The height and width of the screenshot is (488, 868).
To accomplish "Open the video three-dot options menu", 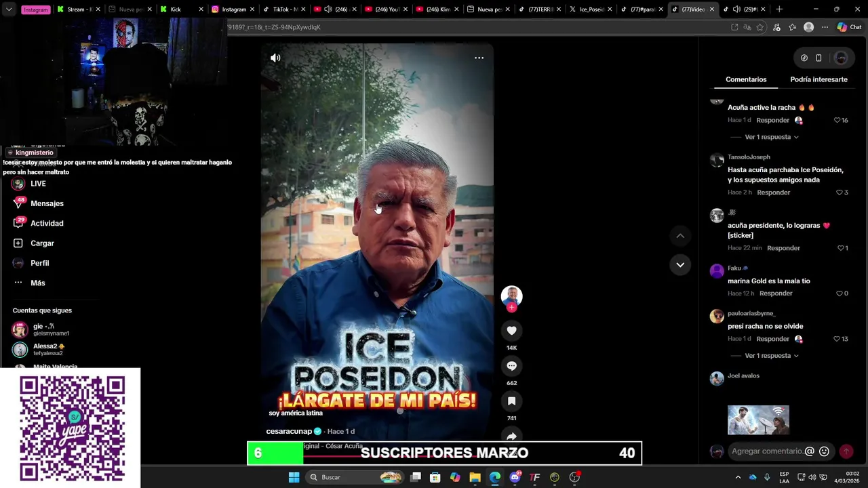I will (479, 58).
